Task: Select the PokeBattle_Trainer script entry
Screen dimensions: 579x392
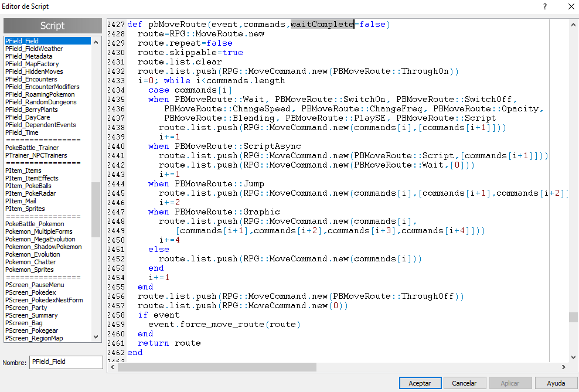Action: [32, 148]
